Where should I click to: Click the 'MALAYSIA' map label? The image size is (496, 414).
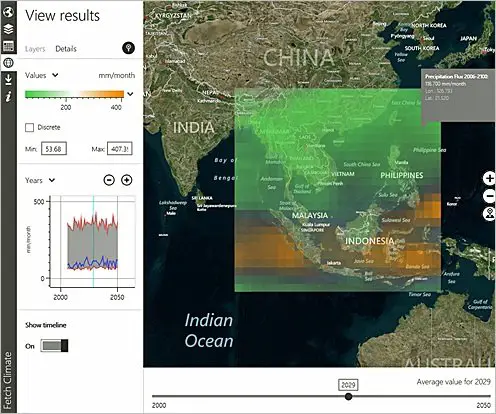(310, 215)
